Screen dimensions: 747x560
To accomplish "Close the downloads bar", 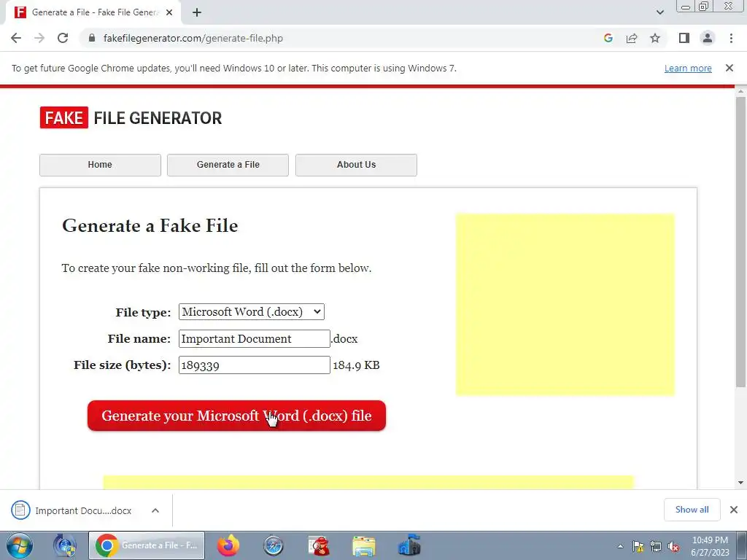I will click(734, 510).
